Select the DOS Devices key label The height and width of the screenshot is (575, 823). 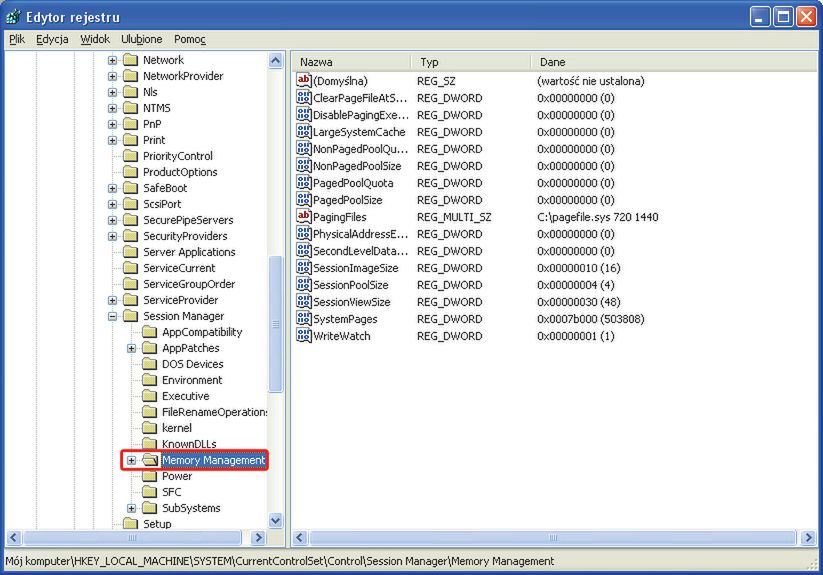coord(193,364)
